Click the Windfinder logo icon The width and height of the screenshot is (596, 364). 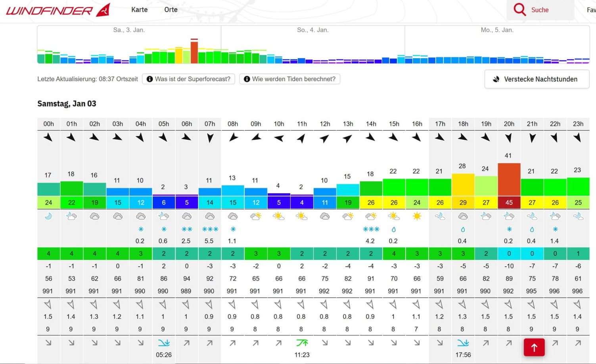103,10
